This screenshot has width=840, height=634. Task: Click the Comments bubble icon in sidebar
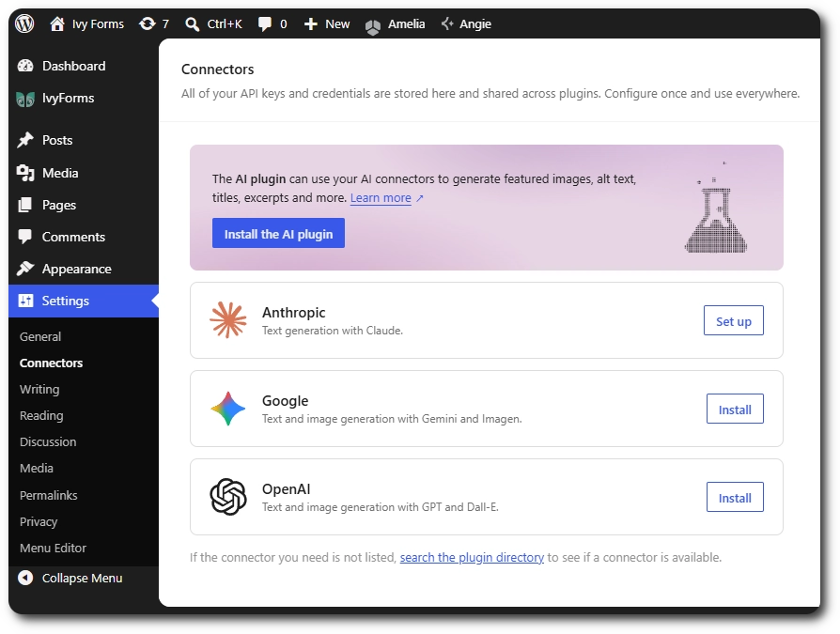pyautogui.click(x=25, y=237)
